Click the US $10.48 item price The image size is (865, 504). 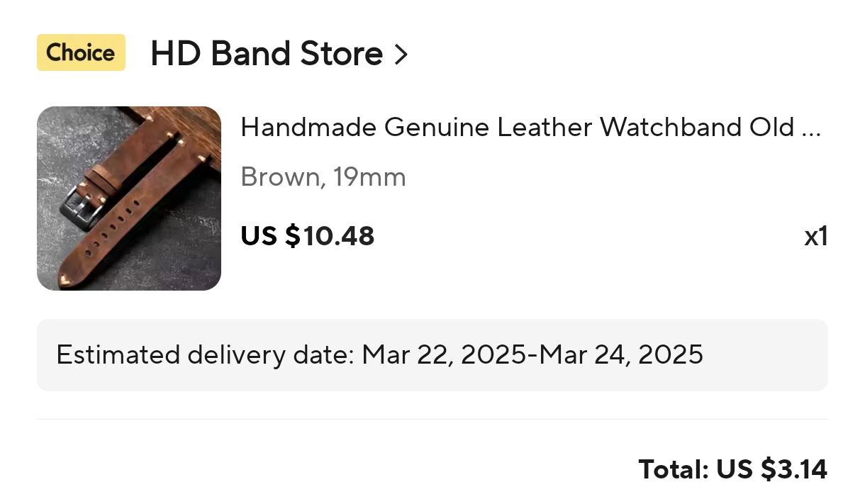(x=307, y=236)
